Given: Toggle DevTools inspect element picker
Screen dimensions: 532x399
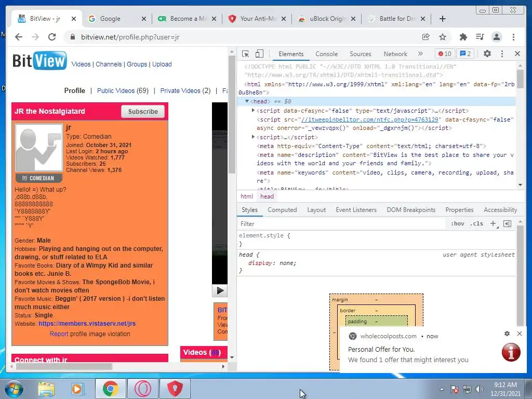Looking at the screenshot, I should pyautogui.click(x=245, y=54).
